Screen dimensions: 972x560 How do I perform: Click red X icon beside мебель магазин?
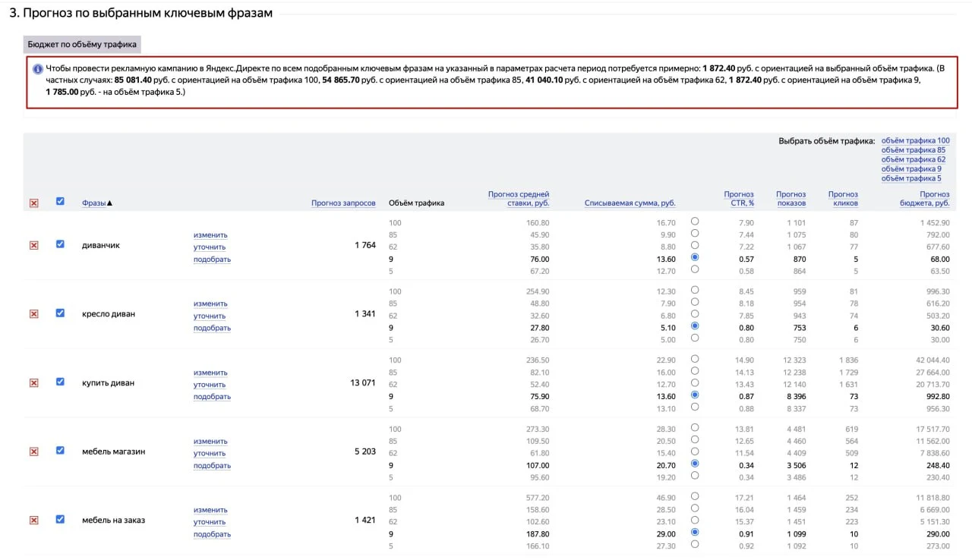coord(33,451)
